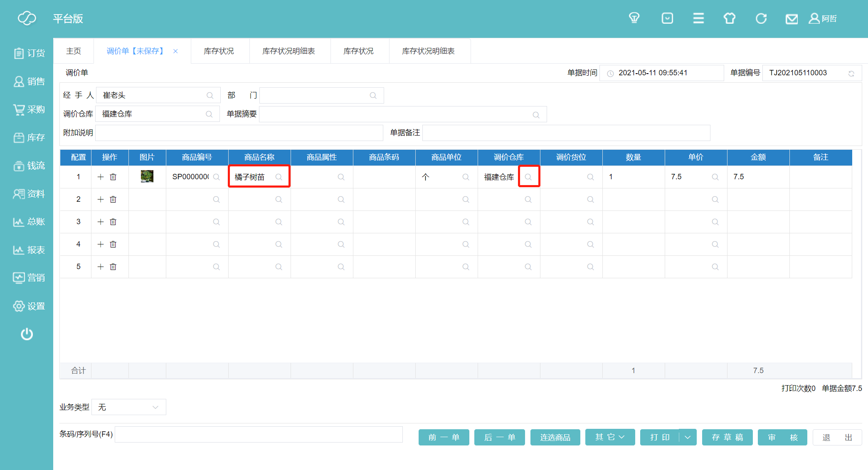Click the 审核 button
Viewport: 868px width, 470px height.
(782, 437)
